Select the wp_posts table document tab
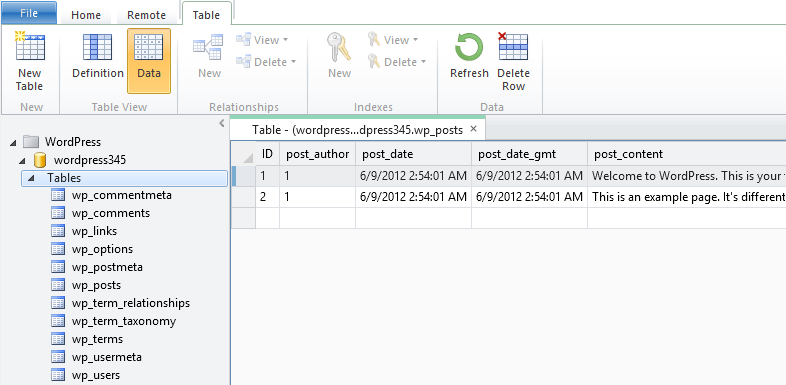Image resolution: width=786 pixels, height=385 pixels. 357,130
